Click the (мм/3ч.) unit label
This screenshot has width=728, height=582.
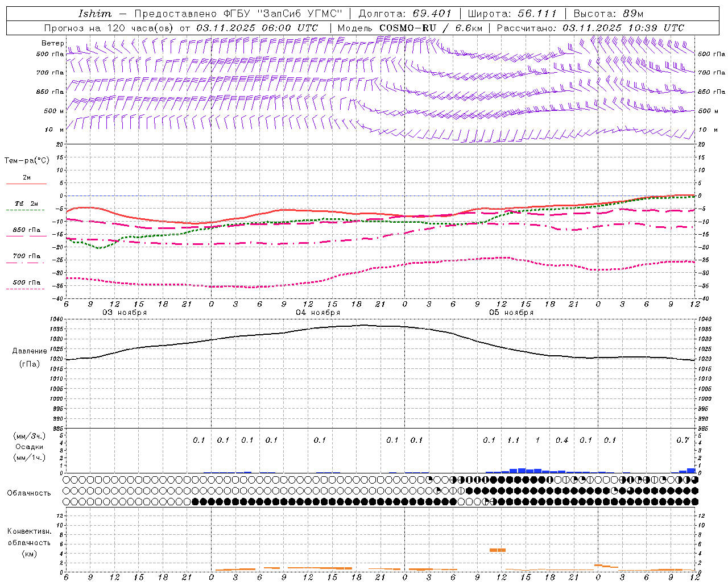point(30,436)
